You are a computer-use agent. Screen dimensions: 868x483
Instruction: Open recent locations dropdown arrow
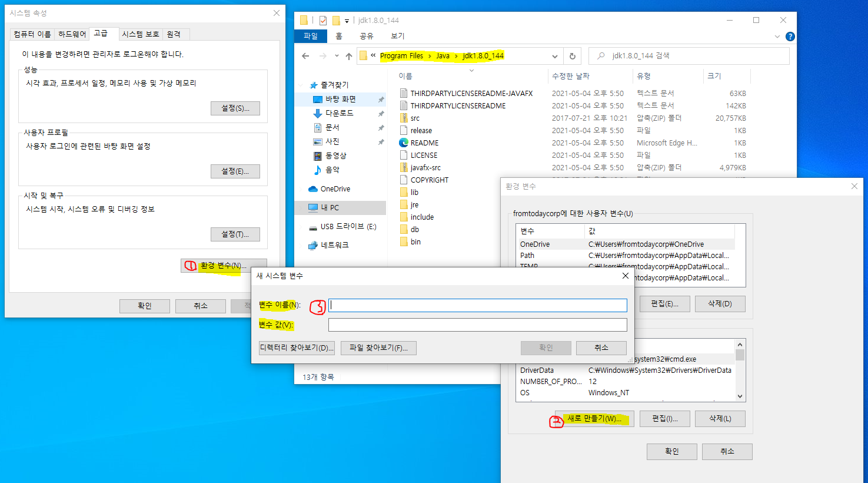[337, 56]
